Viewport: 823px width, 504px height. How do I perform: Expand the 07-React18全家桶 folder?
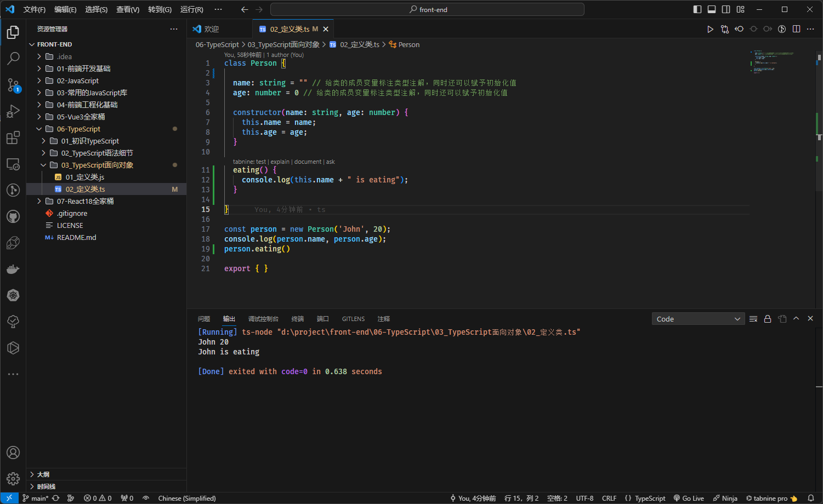(x=85, y=201)
